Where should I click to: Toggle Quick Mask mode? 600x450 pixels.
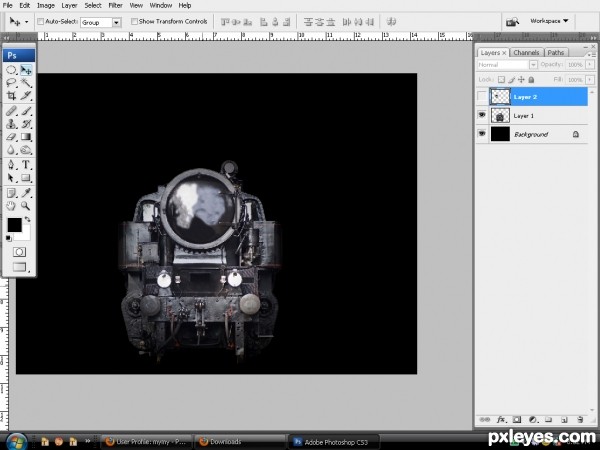click(19, 252)
